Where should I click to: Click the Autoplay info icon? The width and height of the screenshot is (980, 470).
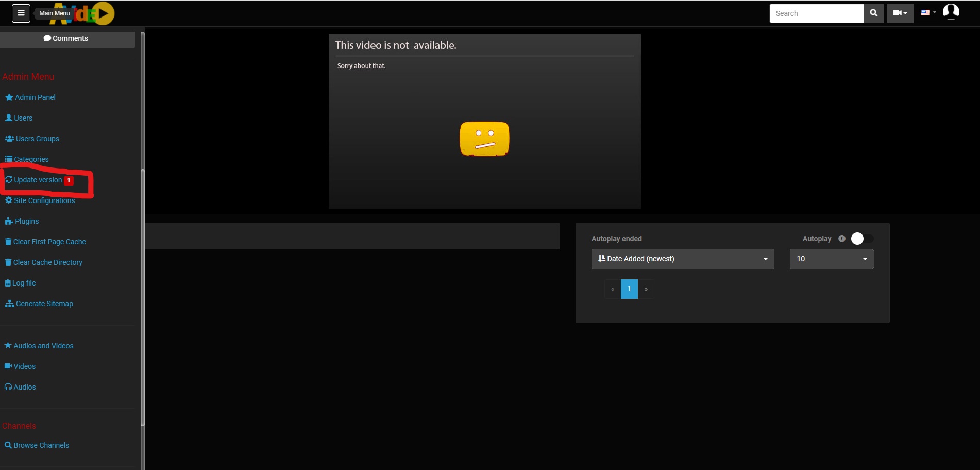[x=842, y=239]
